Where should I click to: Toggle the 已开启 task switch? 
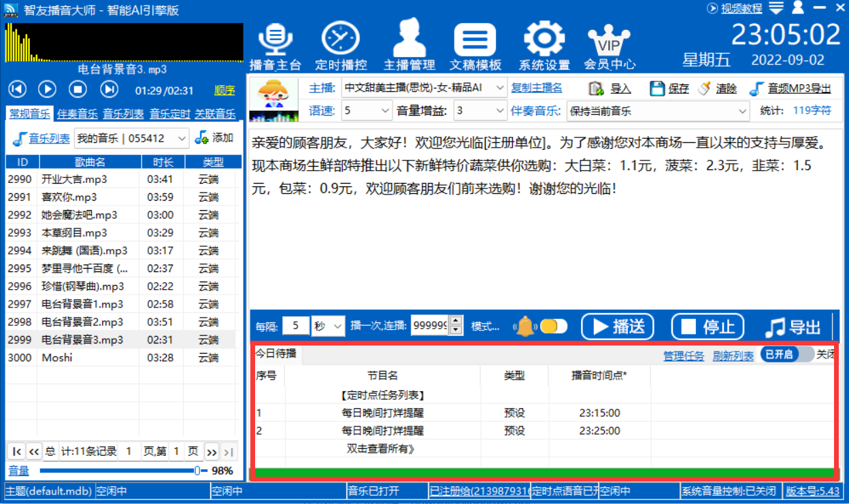pyautogui.click(x=786, y=354)
